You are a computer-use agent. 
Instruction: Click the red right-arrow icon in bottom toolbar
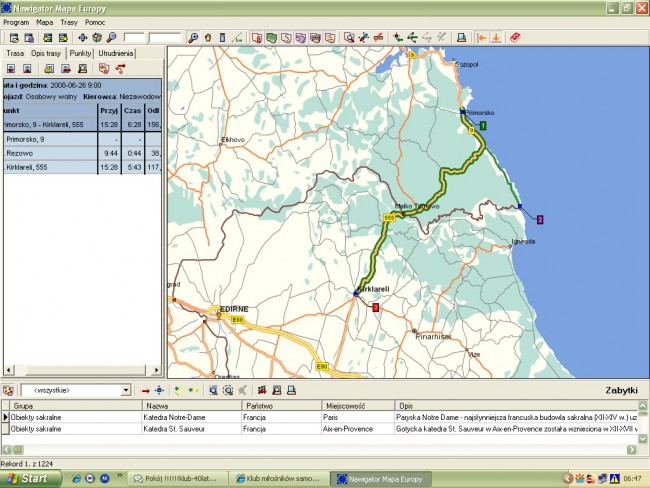pos(145,390)
